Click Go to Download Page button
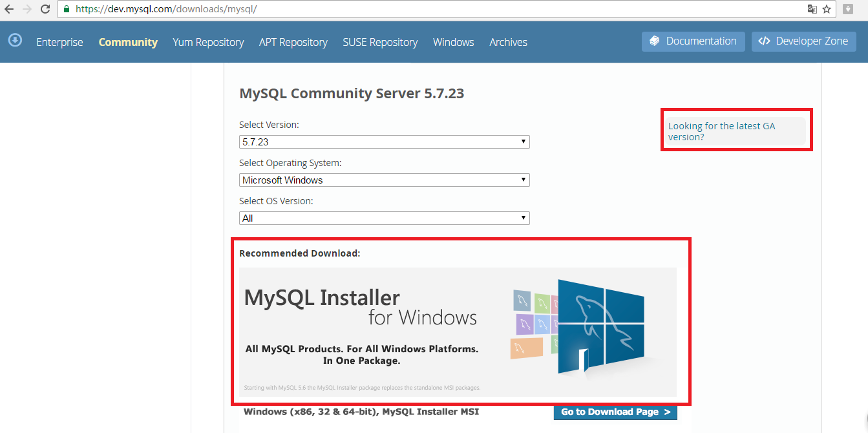The width and height of the screenshot is (868, 433). point(615,412)
